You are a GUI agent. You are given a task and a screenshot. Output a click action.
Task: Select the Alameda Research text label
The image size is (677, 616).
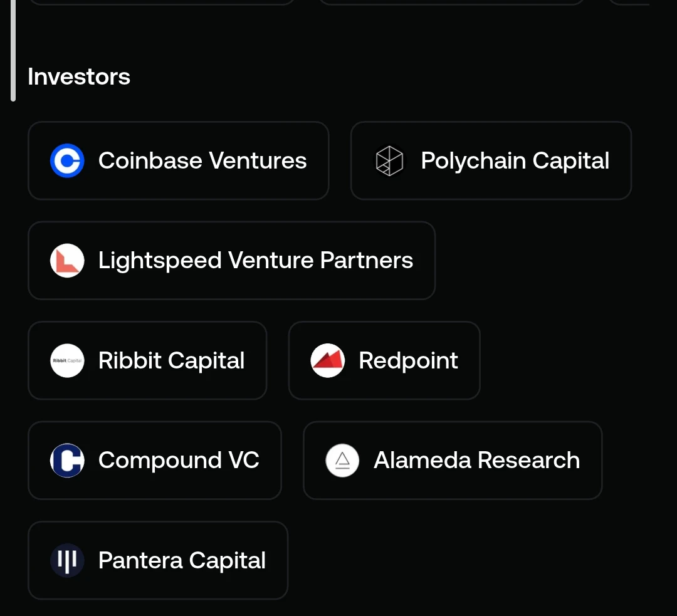click(x=476, y=460)
